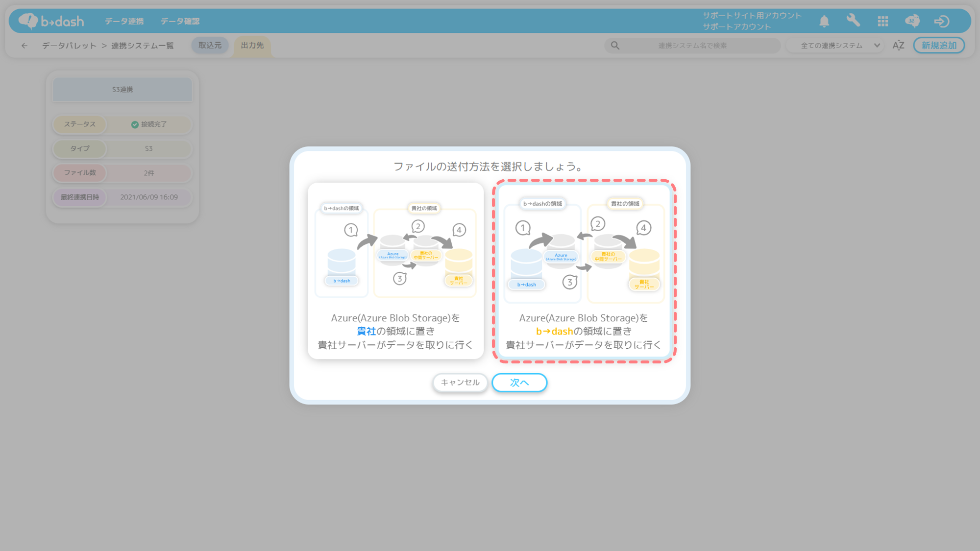Open the データ確認 menu
Image resolution: width=980 pixels, height=551 pixels.
click(x=180, y=21)
